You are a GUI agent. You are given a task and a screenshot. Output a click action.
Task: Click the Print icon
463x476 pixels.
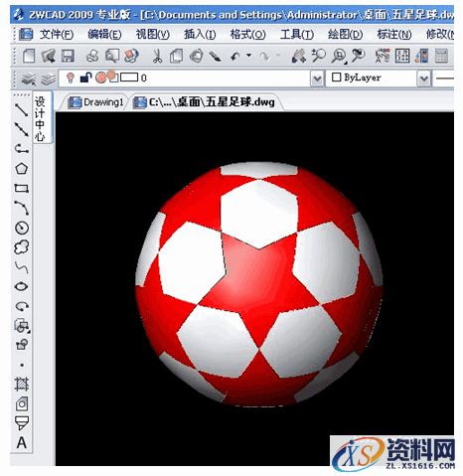[92, 56]
